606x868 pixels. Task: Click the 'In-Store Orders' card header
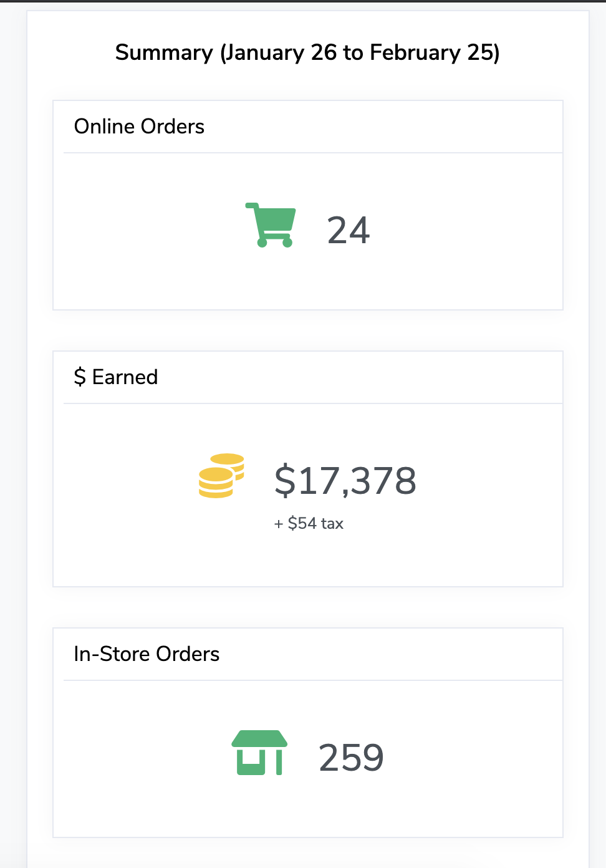click(308, 654)
